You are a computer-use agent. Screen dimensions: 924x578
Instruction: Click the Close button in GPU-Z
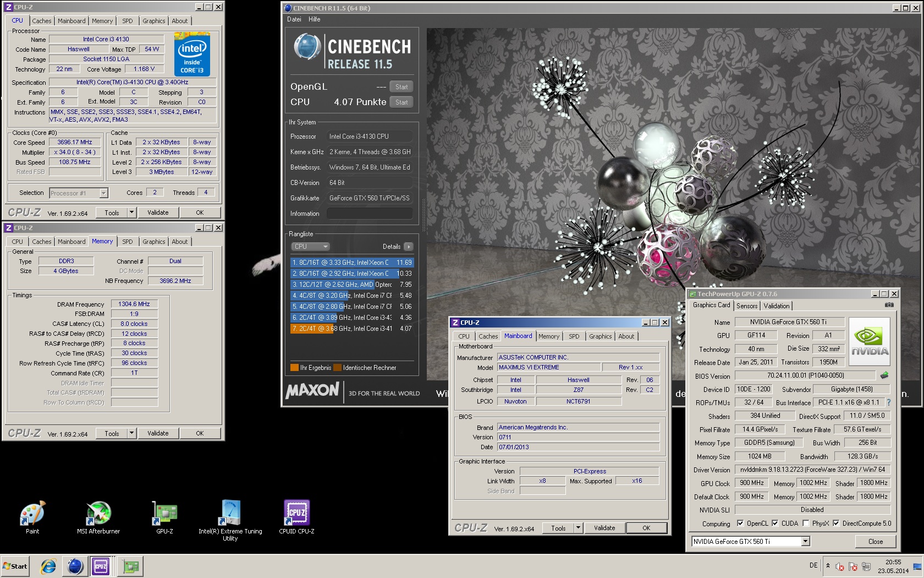coord(876,542)
